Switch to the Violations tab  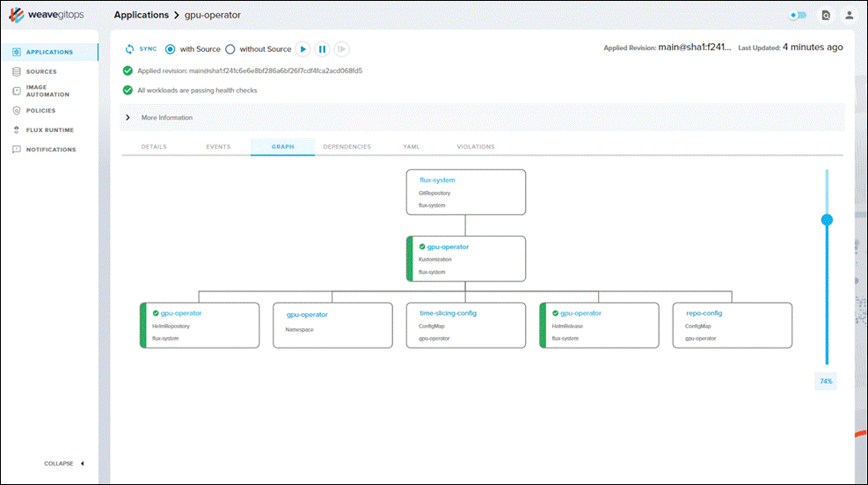[x=476, y=147]
